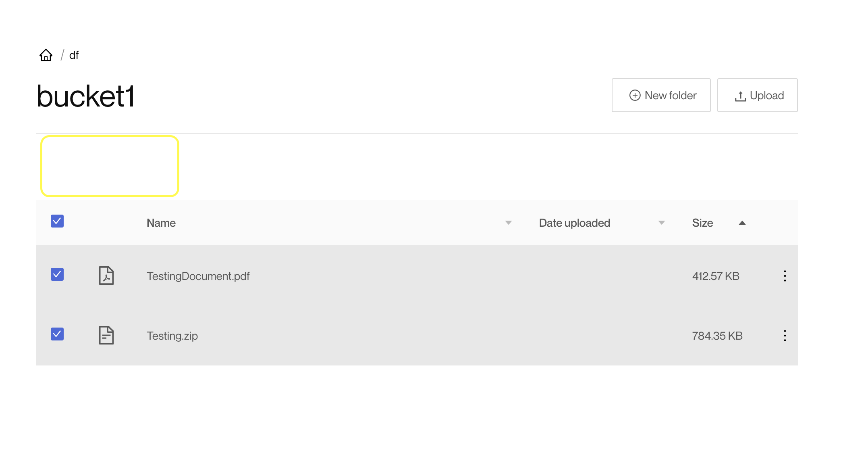
Task: Click the home breadcrumb icon
Action: (46, 55)
